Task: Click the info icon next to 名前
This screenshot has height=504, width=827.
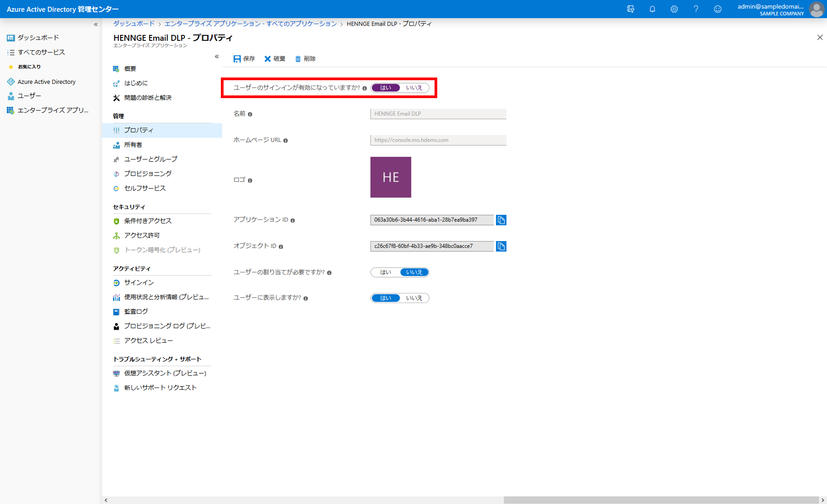Action: pyautogui.click(x=250, y=114)
